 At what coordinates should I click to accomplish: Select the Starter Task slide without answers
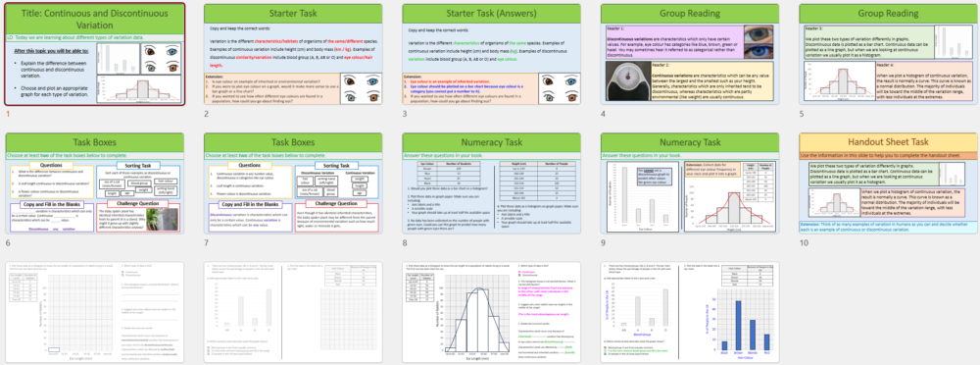coord(293,54)
